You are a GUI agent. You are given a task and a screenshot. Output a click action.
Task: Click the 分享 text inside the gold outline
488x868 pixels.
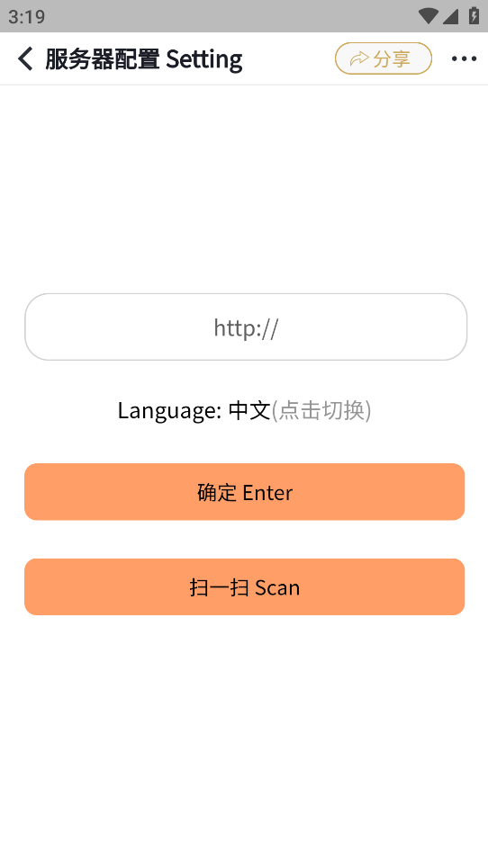[x=392, y=58]
